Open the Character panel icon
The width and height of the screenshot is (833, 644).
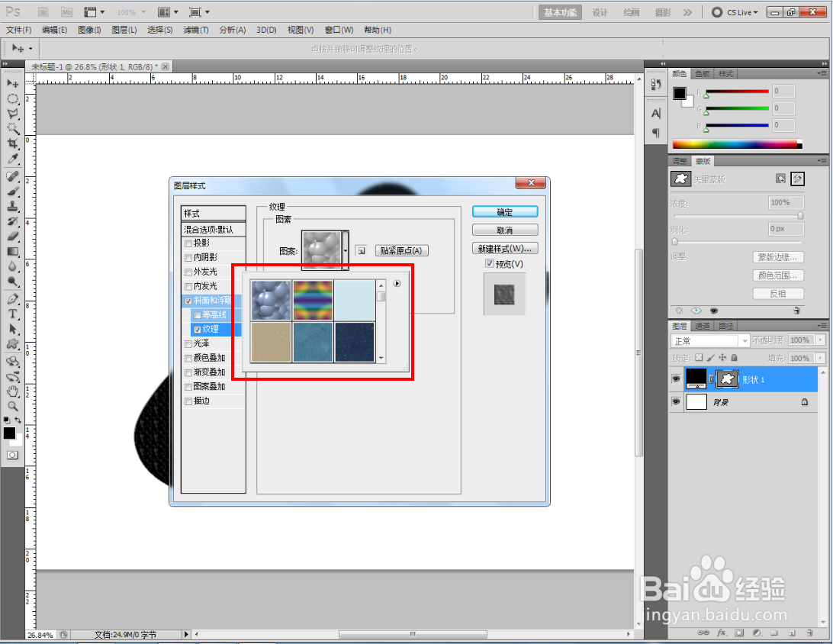click(656, 113)
